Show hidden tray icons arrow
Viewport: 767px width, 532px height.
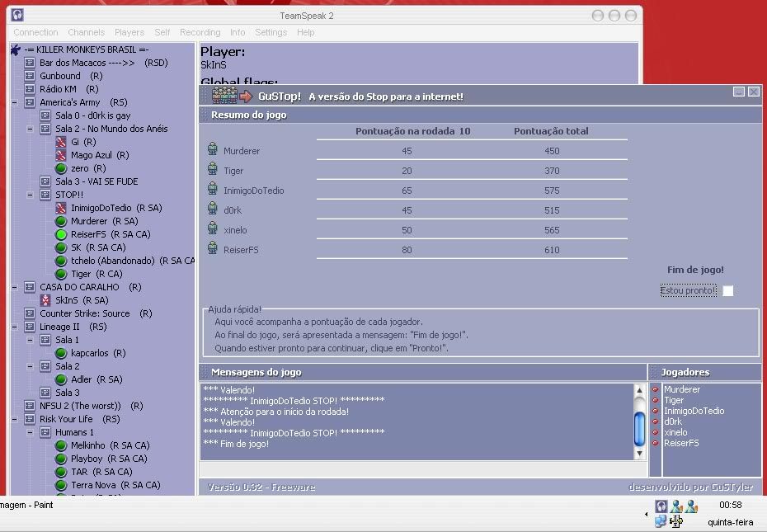(647, 514)
